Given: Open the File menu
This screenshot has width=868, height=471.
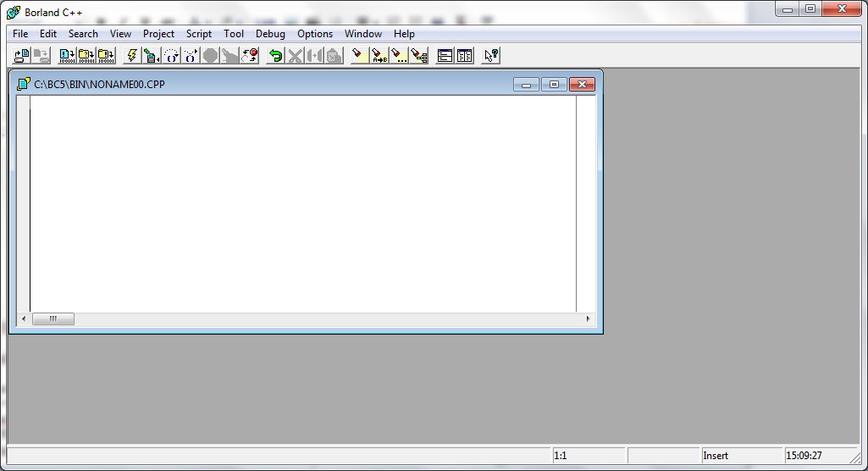Looking at the screenshot, I should pos(20,34).
